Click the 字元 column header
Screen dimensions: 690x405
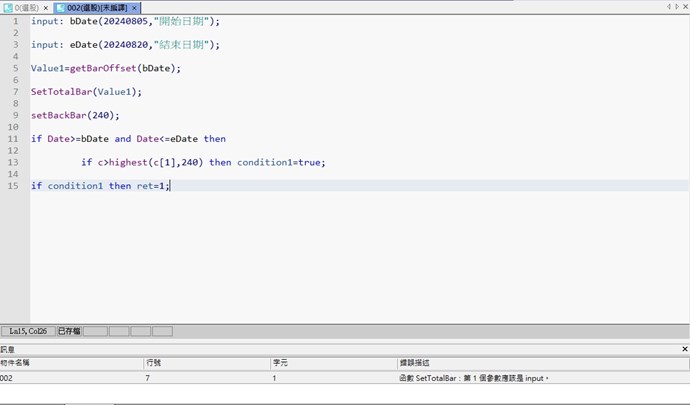coord(330,363)
